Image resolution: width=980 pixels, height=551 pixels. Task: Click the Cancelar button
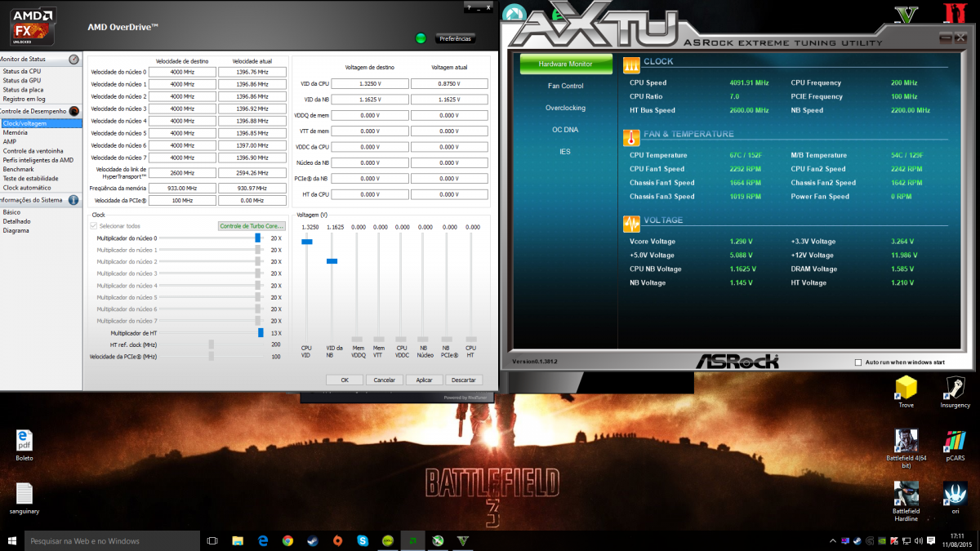click(x=385, y=380)
